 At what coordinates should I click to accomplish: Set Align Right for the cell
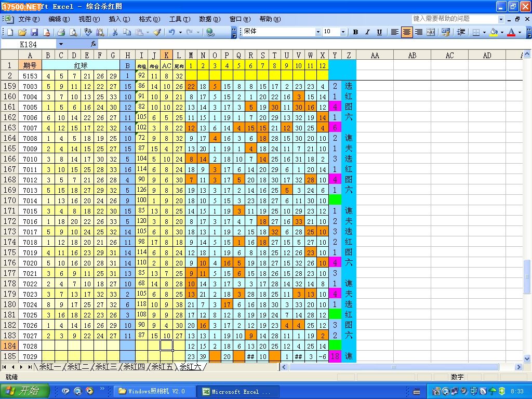point(419,32)
